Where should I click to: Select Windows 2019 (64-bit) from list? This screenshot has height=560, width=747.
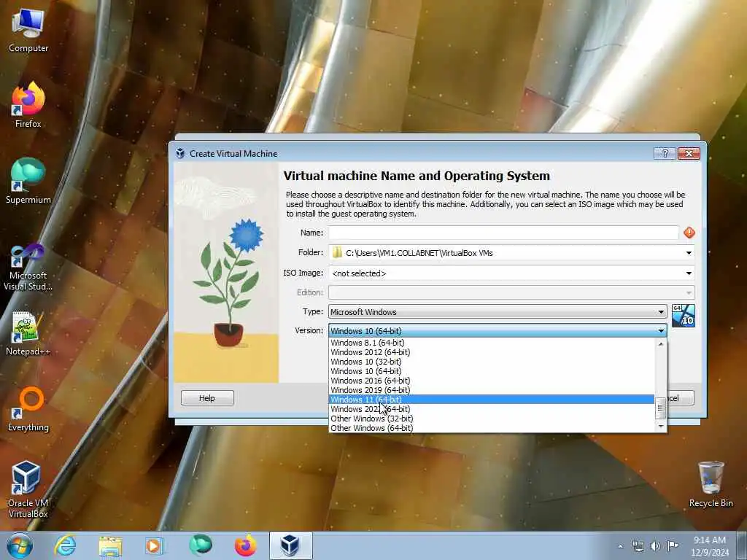point(492,390)
